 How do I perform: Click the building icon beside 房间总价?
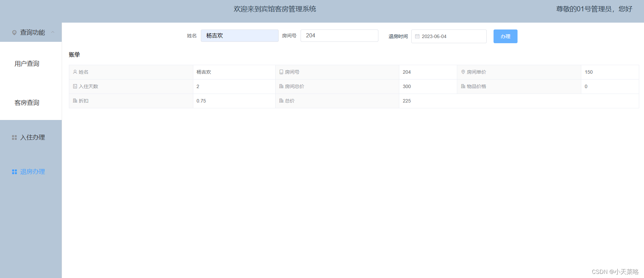pos(281,86)
